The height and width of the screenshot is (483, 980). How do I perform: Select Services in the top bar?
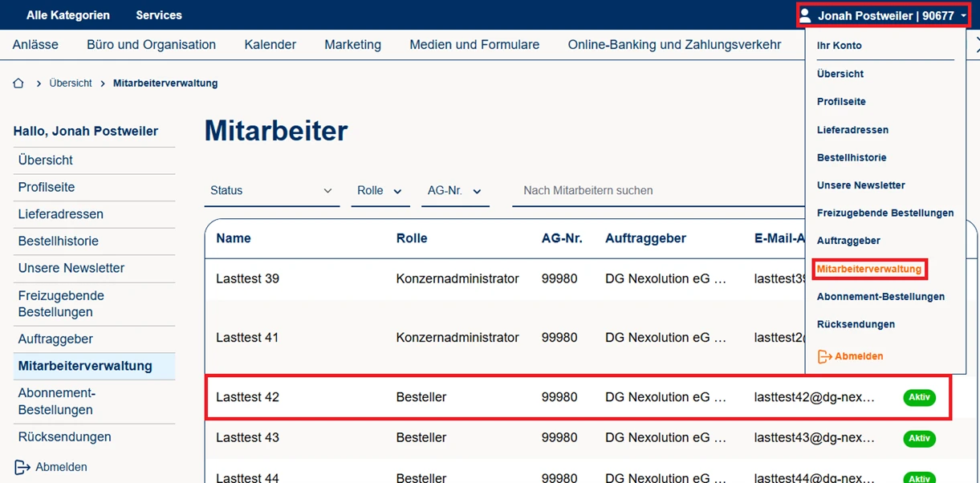159,15
